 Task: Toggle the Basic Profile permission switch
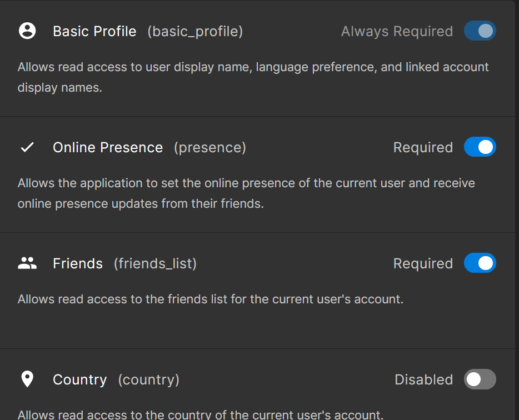click(480, 31)
